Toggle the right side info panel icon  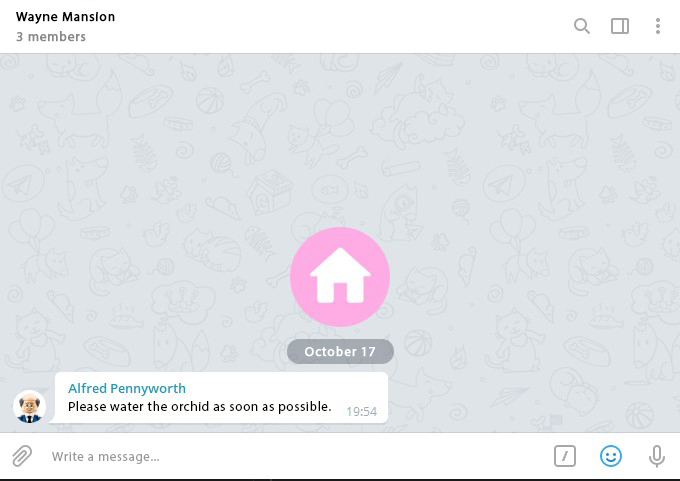tap(620, 26)
